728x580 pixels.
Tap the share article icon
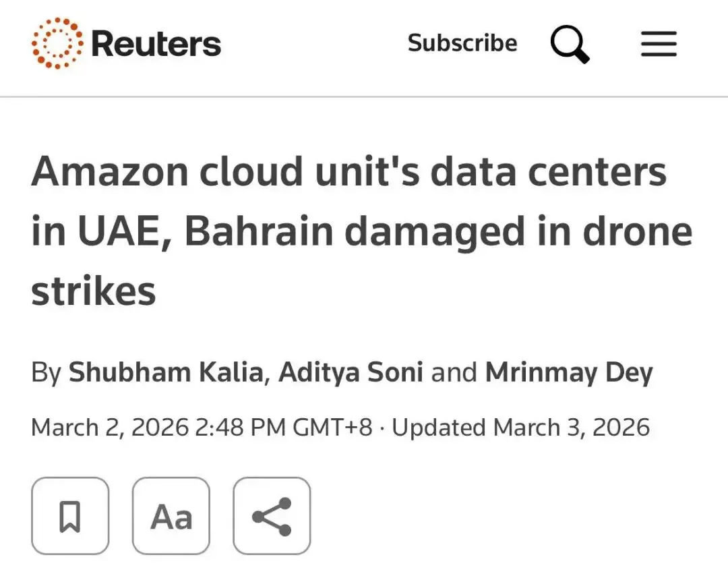pyautogui.click(x=272, y=516)
